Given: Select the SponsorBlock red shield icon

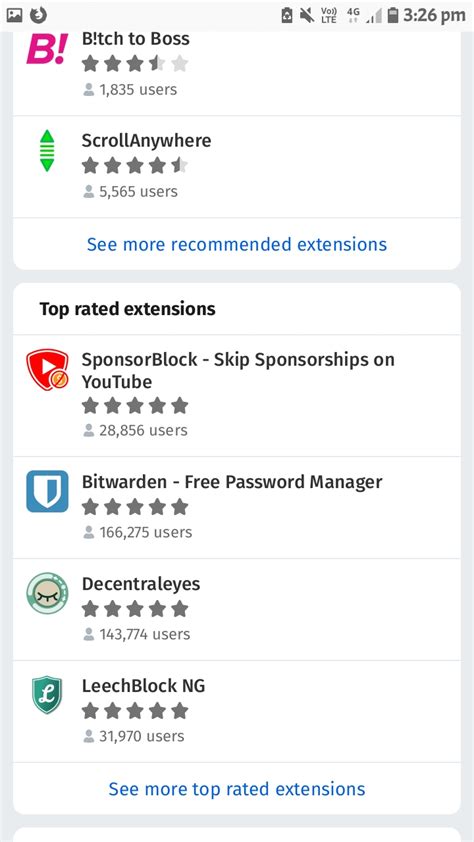Looking at the screenshot, I should (47, 370).
